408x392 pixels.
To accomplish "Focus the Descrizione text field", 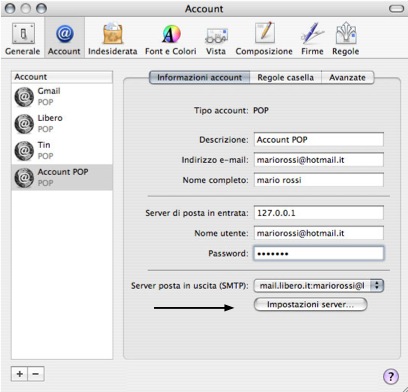I will 319,139.
